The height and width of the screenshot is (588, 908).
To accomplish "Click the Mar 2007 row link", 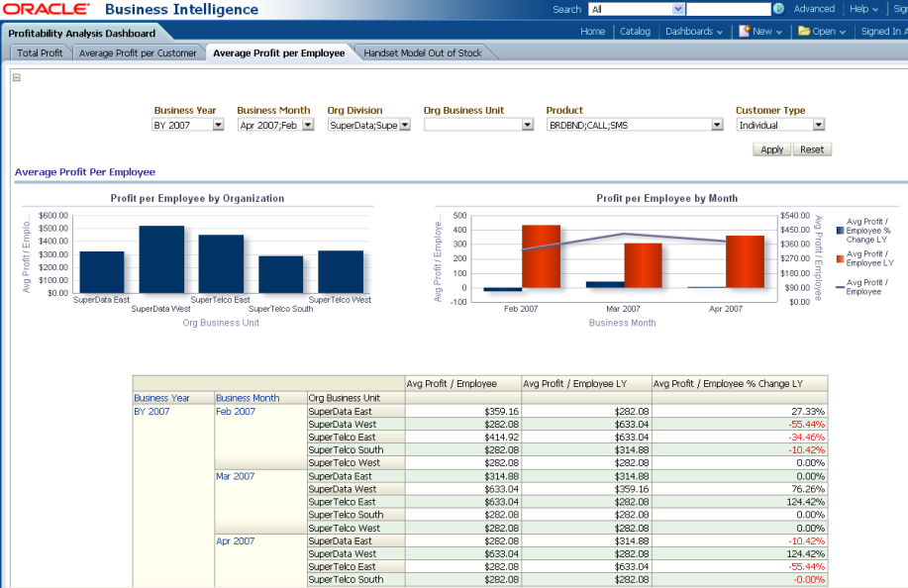I will click(235, 476).
